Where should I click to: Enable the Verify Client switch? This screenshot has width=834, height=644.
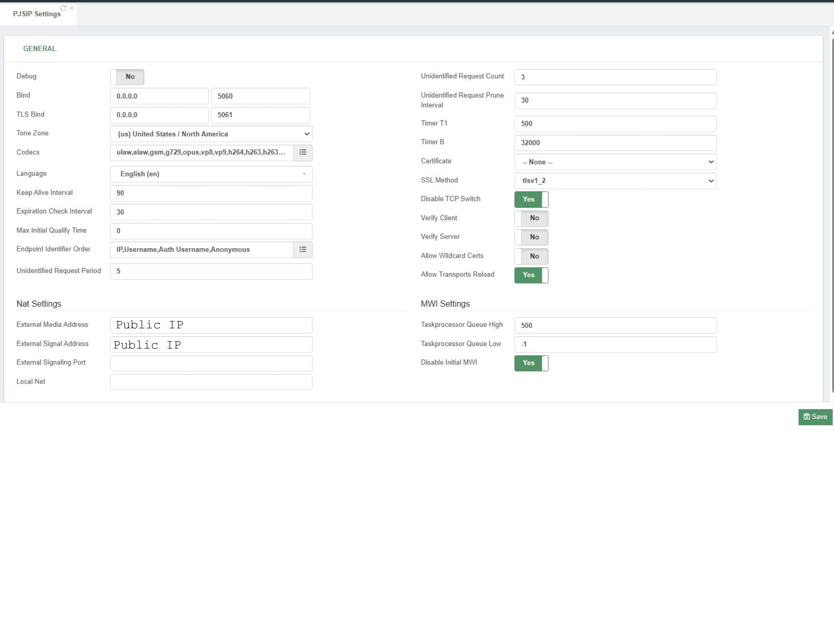[x=531, y=218]
